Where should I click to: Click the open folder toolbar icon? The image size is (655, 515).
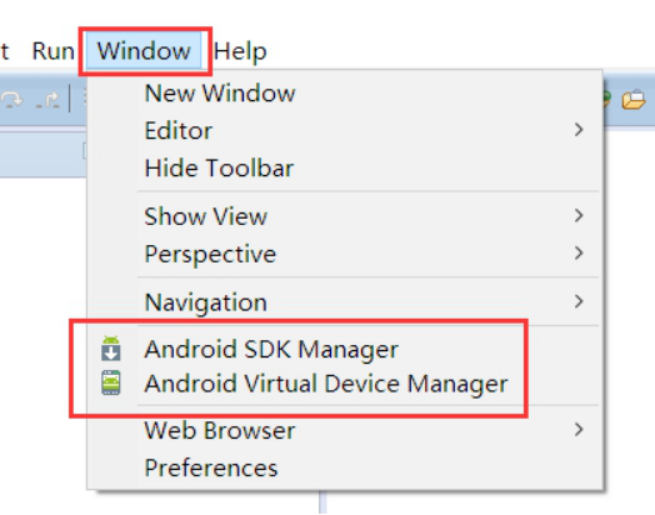pyautogui.click(x=633, y=100)
